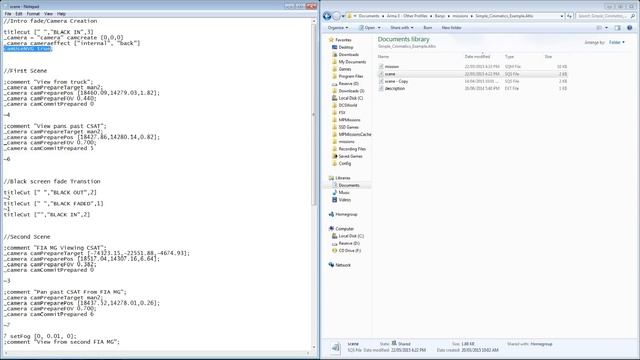640x360 pixels.
Task: Sort by the Name column header
Action: (383, 57)
